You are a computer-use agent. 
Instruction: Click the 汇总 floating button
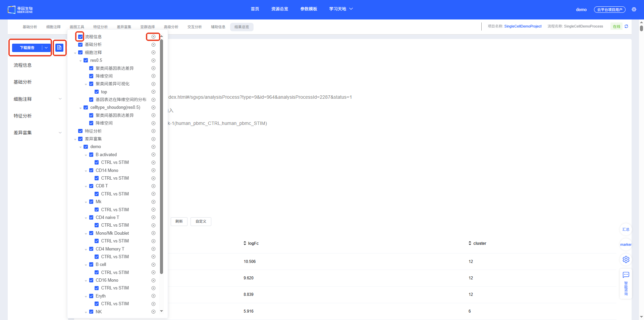(x=626, y=229)
